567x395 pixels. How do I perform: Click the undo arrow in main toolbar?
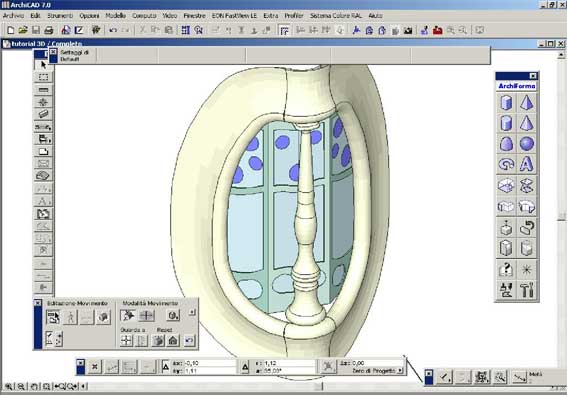click(x=113, y=30)
